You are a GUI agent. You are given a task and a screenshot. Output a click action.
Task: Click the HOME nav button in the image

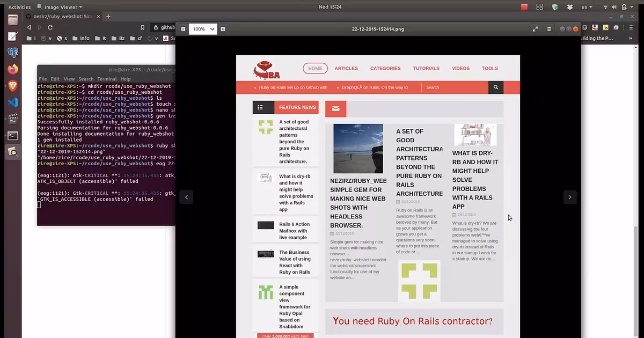click(x=315, y=68)
